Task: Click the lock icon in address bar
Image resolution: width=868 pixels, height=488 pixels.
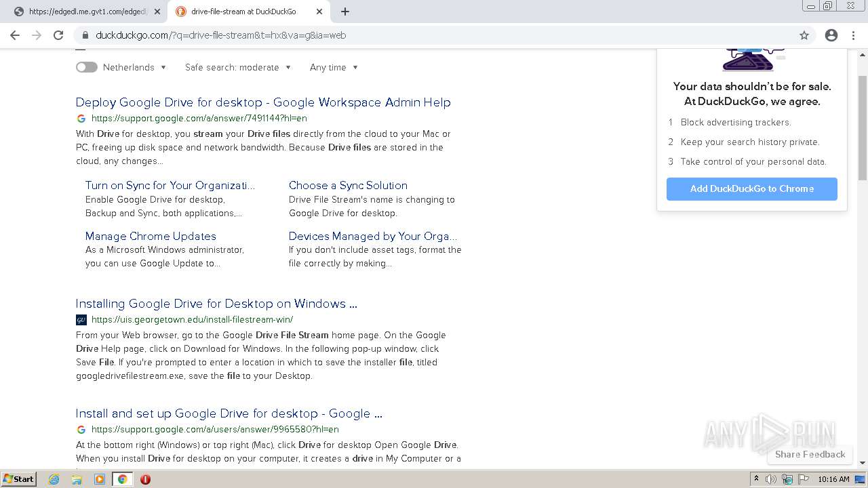Action: pyautogui.click(x=85, y=35)
